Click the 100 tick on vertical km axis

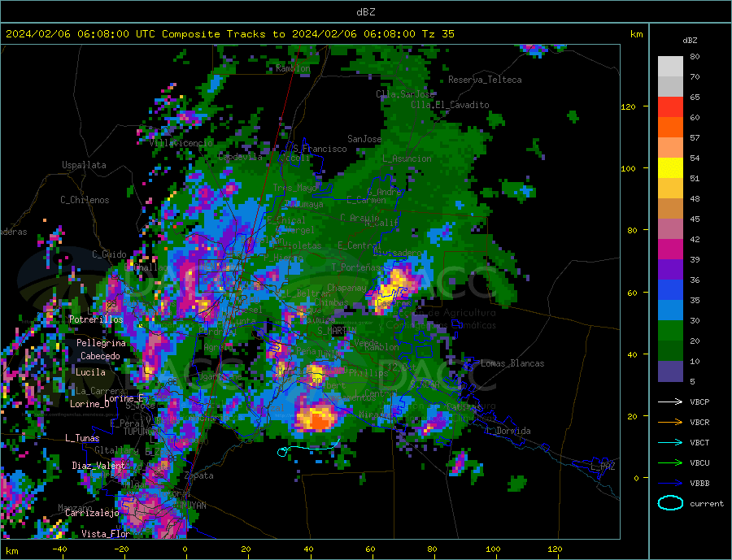629,168
